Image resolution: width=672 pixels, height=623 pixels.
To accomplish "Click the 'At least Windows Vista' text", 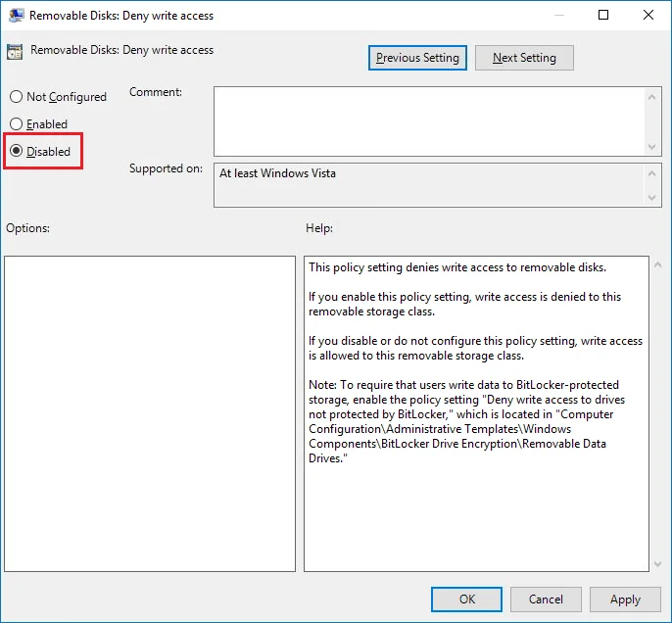I will click(x=278, y=173).
